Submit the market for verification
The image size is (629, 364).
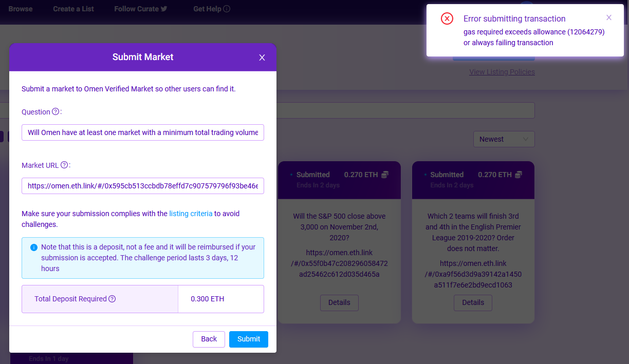click(248, 339)
